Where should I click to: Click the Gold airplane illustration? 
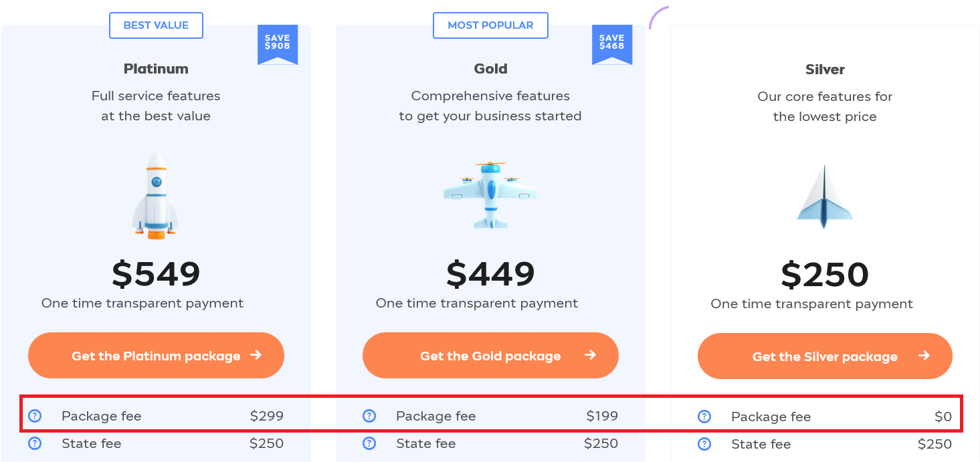(490, 195)
